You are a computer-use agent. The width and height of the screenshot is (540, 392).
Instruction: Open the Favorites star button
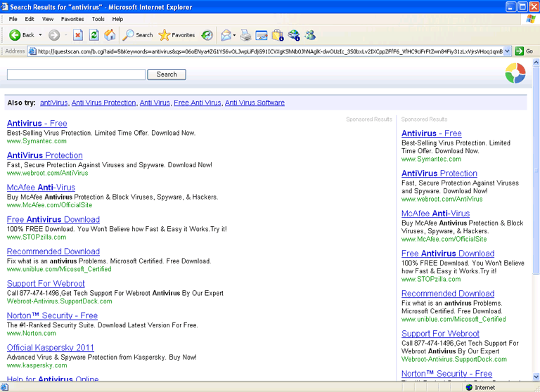(177, 34)
